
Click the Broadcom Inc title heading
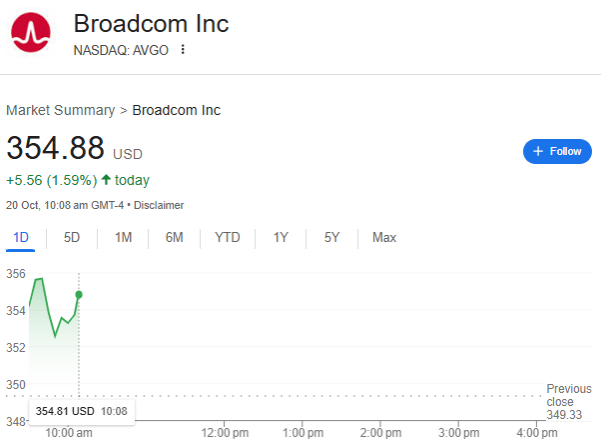tap(151, 23)
